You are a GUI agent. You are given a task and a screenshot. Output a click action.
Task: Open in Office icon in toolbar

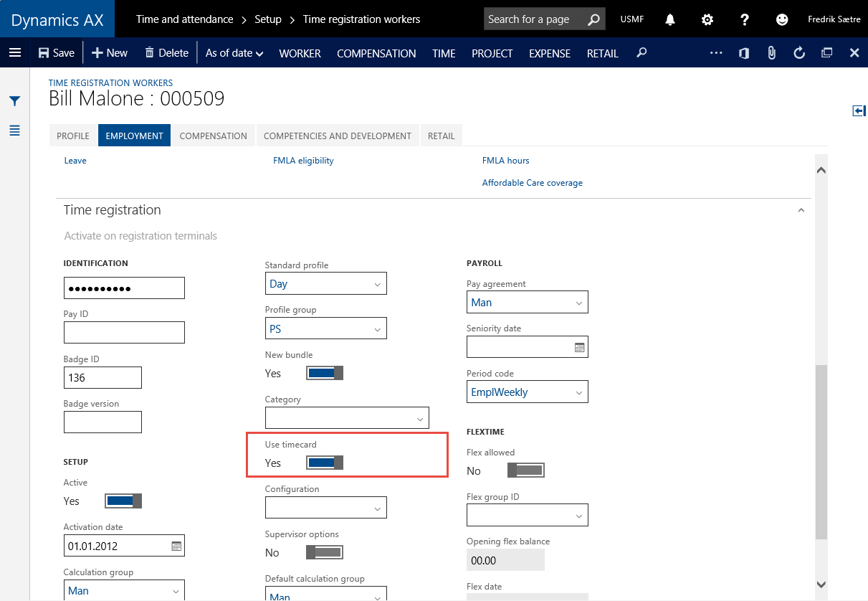tap(744, 52)
